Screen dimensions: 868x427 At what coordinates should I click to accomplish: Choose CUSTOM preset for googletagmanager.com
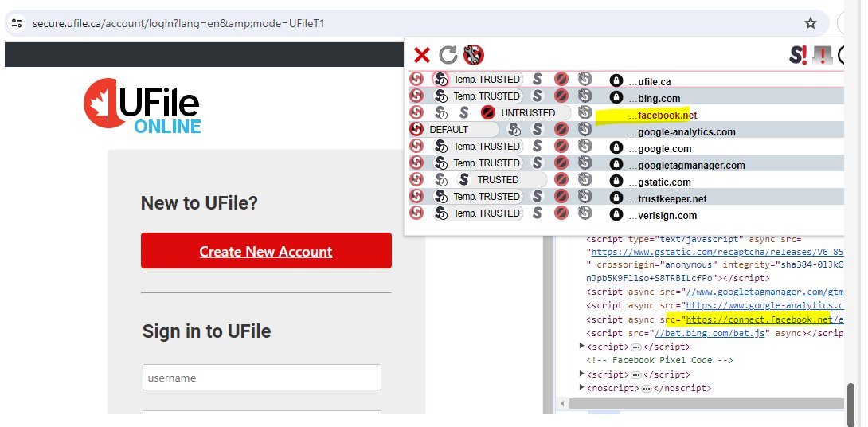(585, 163)
